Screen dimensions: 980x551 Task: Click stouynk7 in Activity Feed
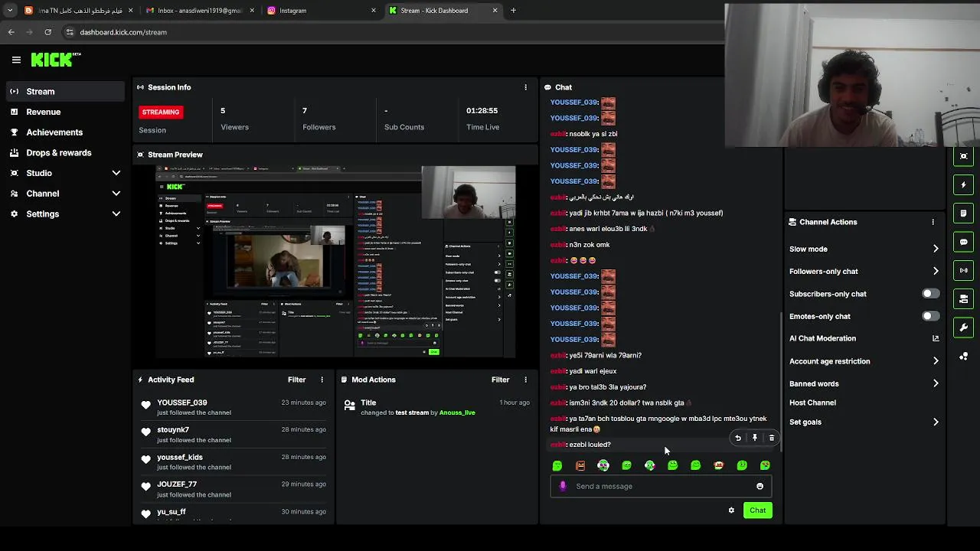coord(173,430)
